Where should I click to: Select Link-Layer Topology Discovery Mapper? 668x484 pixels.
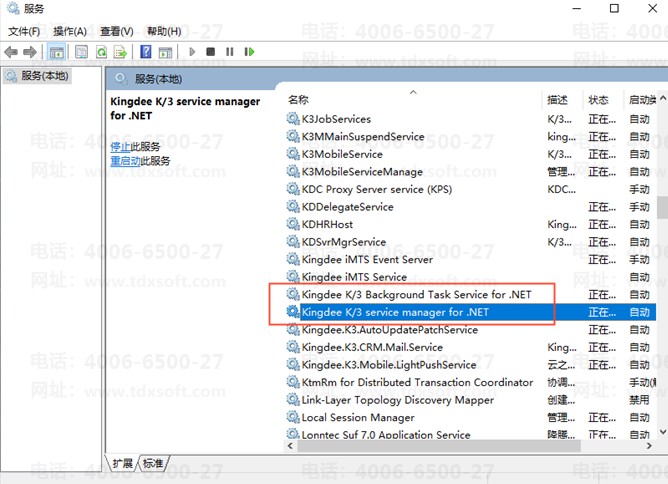point(470,400)
